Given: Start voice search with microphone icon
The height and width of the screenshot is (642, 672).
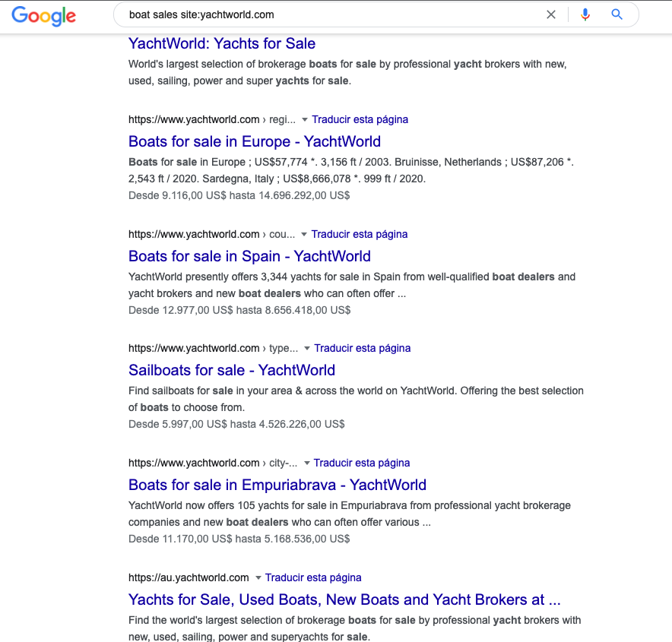Looking at the screenshot, I should [585, 14].
